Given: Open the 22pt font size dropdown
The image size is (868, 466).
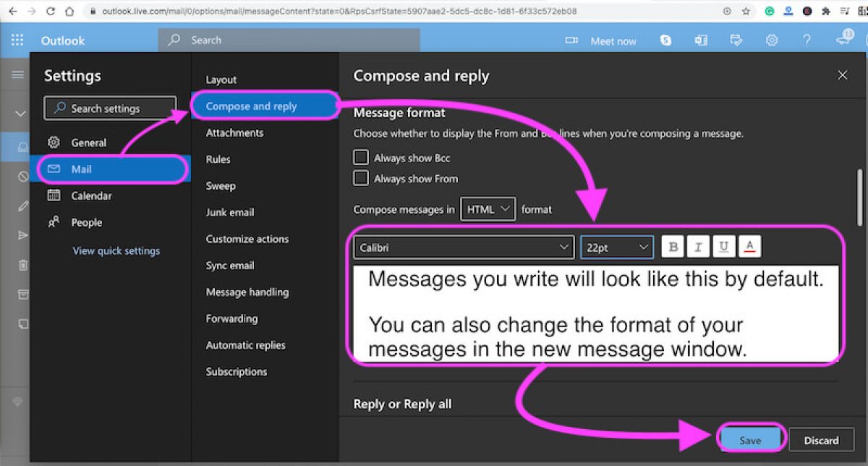Looking at the screenshot, I should coord(616,247).
